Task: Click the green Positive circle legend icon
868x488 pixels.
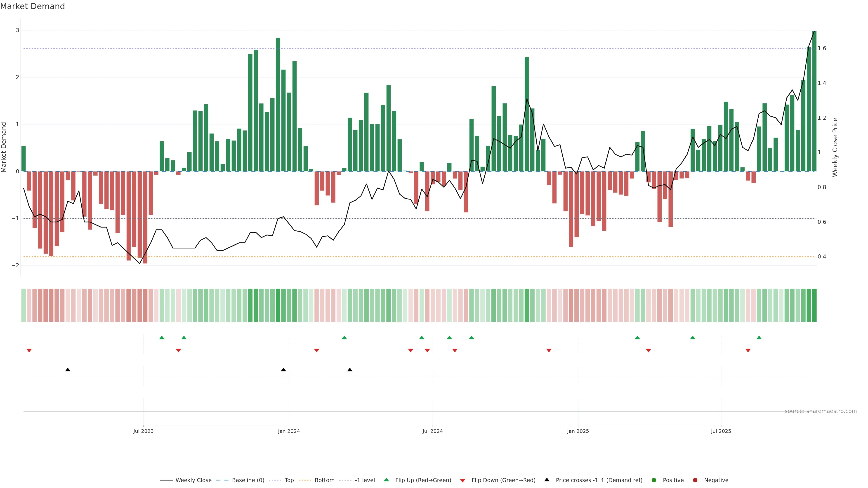Action: click(x=654, y=480)
